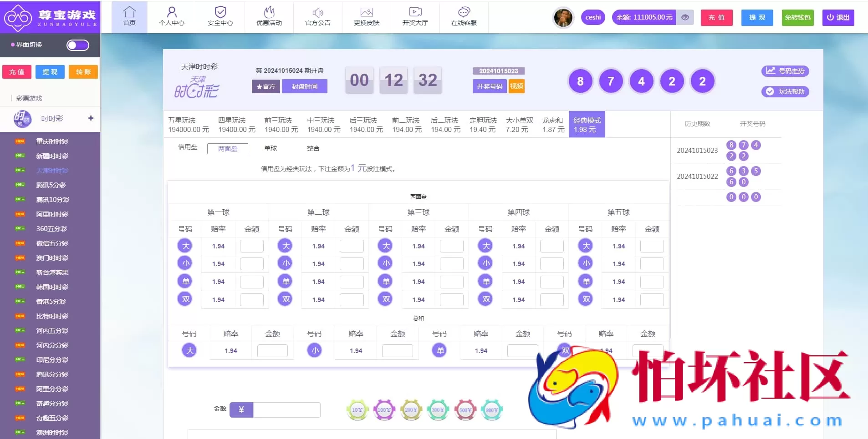Switch to 龙虎和 play mode tab
The image size is (868, 439).
click(552, 124)
